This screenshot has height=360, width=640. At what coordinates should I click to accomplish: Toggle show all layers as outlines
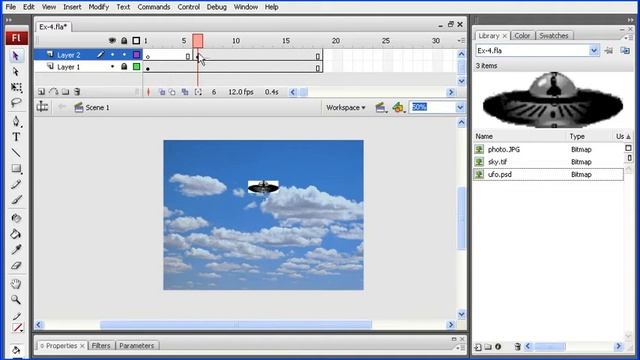[136, 41]
